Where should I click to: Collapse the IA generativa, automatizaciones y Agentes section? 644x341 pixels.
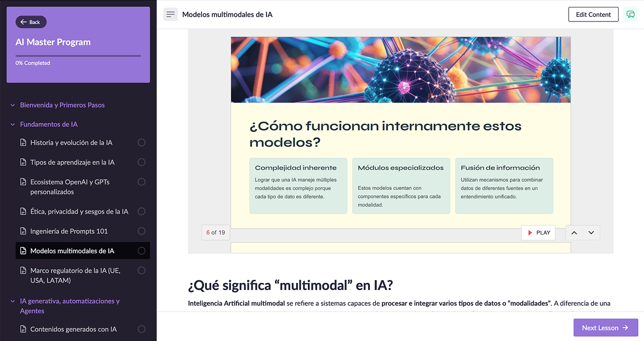12,301
